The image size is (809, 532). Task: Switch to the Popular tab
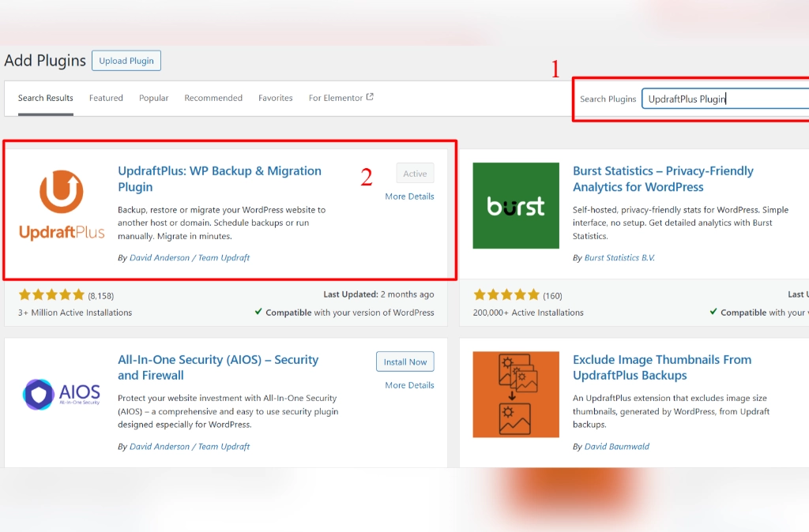click(153, 98)
